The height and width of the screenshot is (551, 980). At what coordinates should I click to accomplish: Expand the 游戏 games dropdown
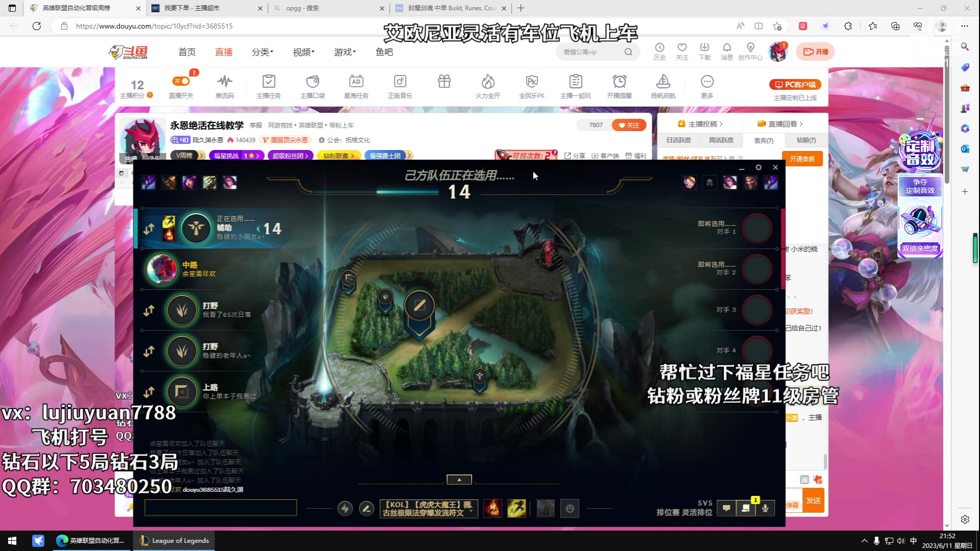click(345, 52)
